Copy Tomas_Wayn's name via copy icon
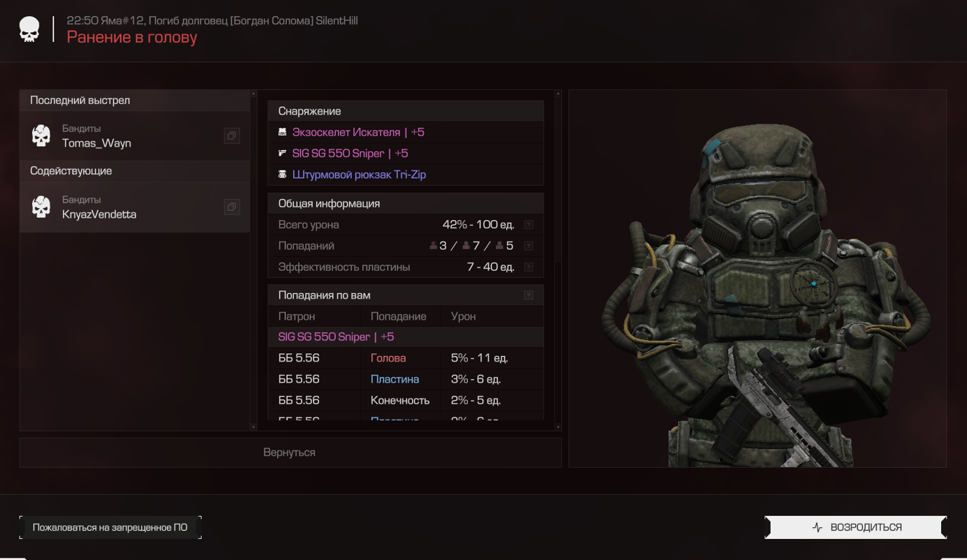Image resolution: width=967 pixels, height=560 pixels. [x=232, y=135]
